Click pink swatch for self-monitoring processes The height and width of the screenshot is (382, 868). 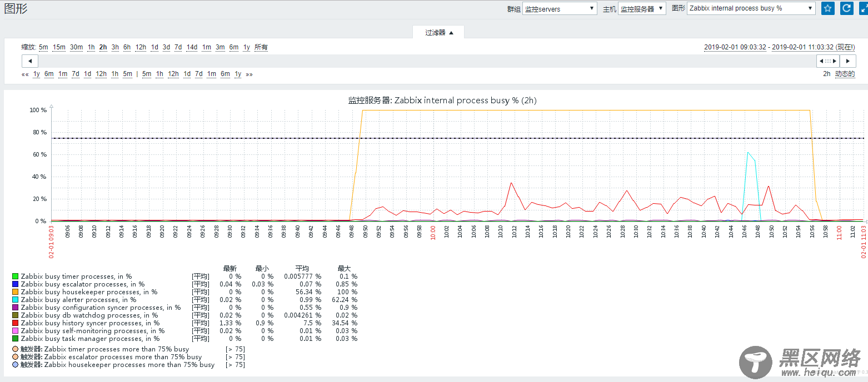click(x=15, y=331)
